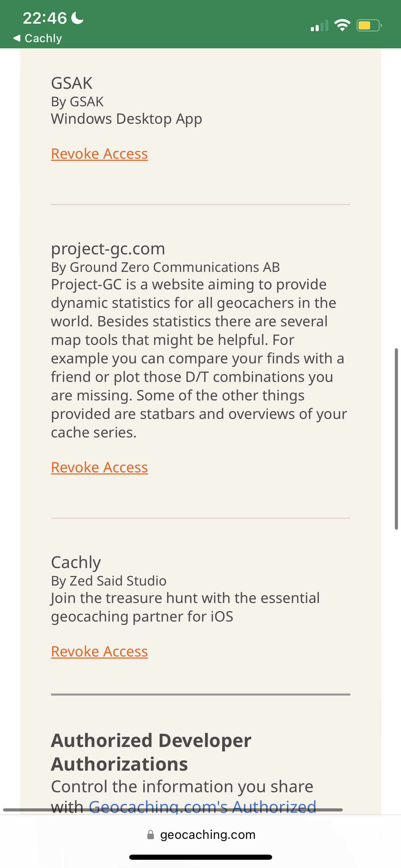
Task: Tap the cellular signal bars icon
Action: click(x=319, y=25)
